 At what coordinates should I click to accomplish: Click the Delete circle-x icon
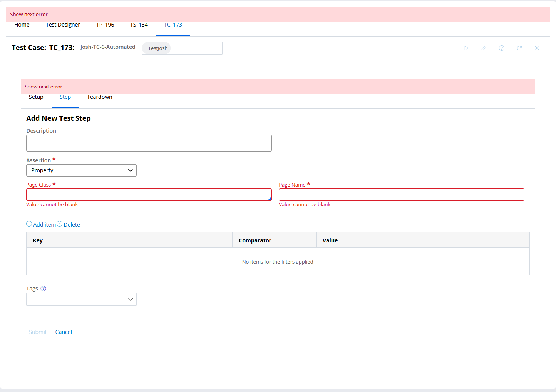click(x=60, y=224)
